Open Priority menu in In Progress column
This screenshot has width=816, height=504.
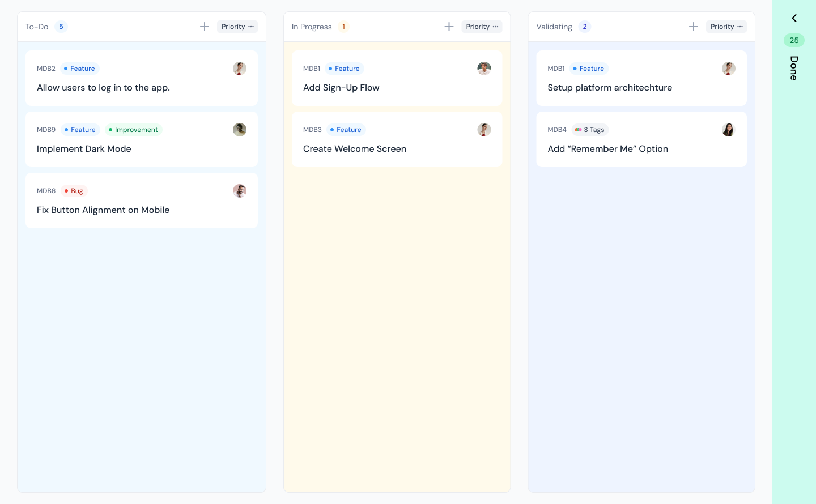482,27
